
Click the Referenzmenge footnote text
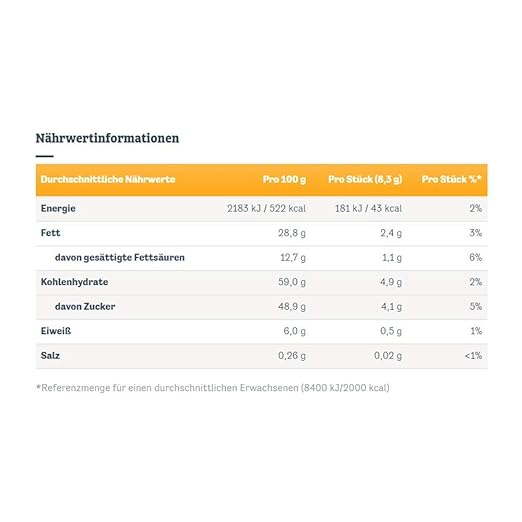pos(213,388)
